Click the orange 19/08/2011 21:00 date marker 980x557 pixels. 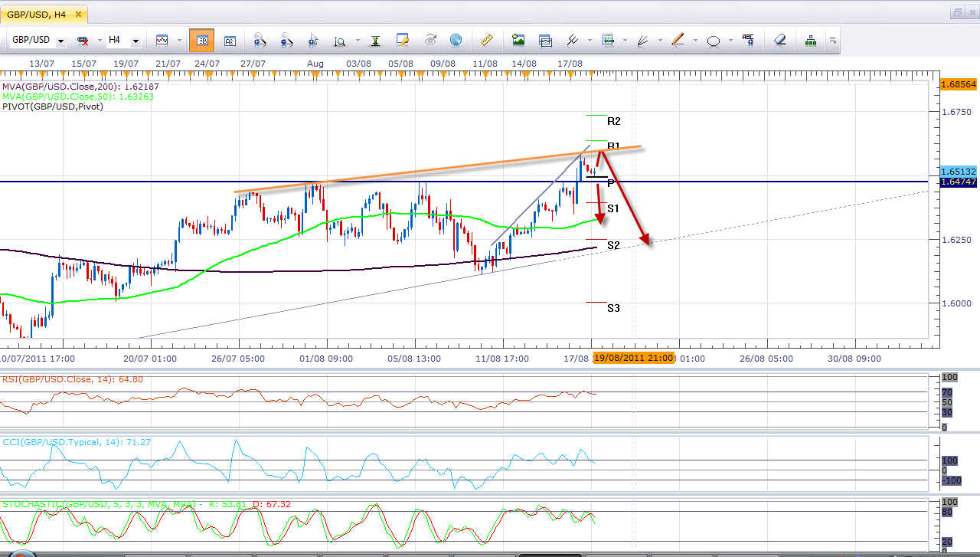coord(634,358)
